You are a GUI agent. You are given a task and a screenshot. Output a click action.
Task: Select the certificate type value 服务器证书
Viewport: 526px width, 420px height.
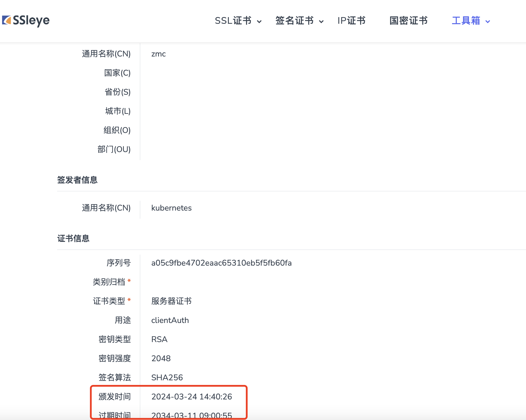(171, 301)
